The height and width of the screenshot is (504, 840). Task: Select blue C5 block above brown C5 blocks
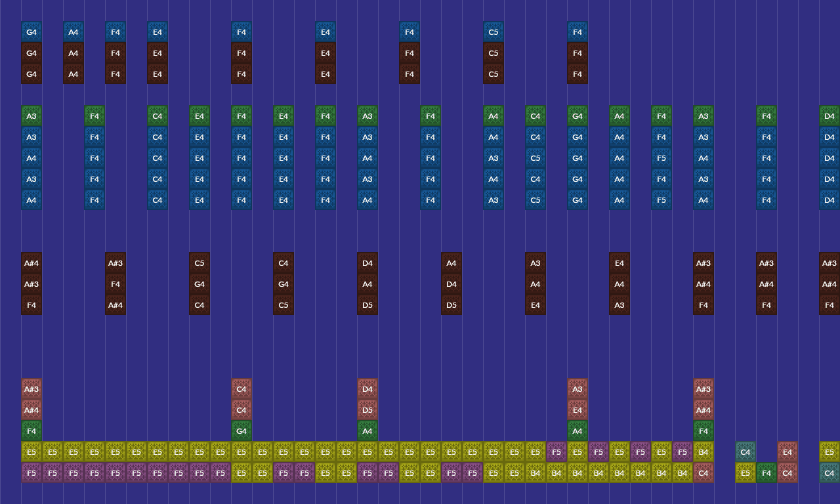pyautogui.click(x=493, y=32)
